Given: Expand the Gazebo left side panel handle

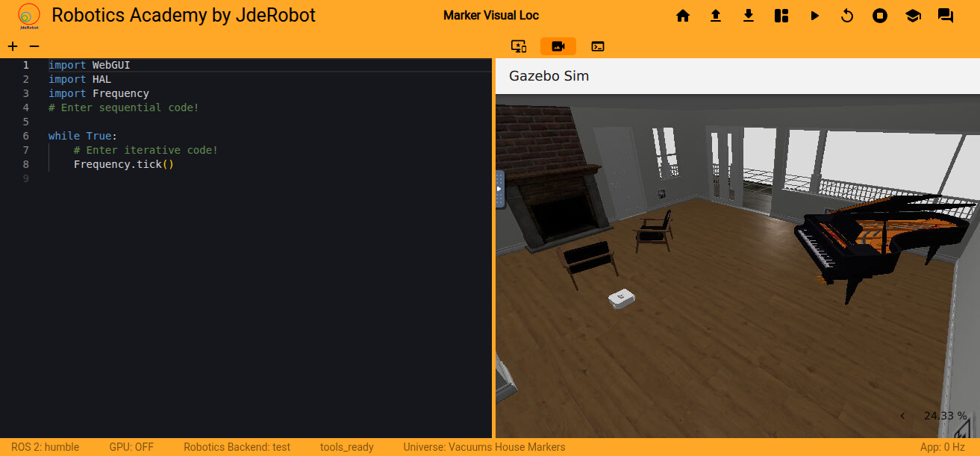Looking at the screenshot, I should (x=499, y=189).
